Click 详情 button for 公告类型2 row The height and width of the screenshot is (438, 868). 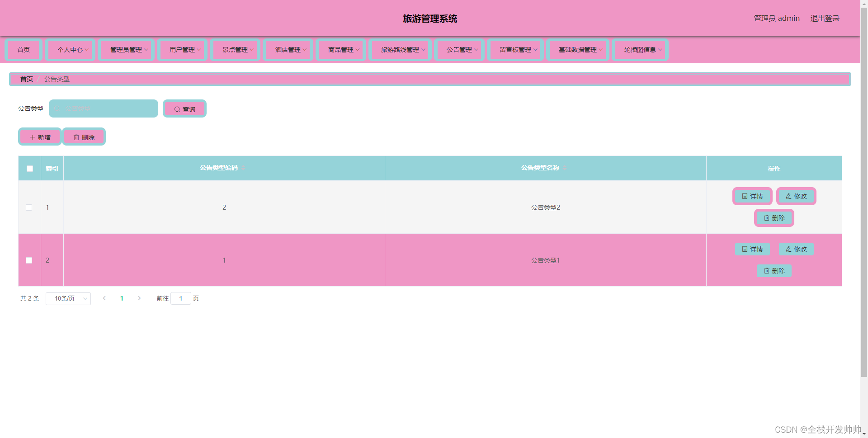coord(752,196)
